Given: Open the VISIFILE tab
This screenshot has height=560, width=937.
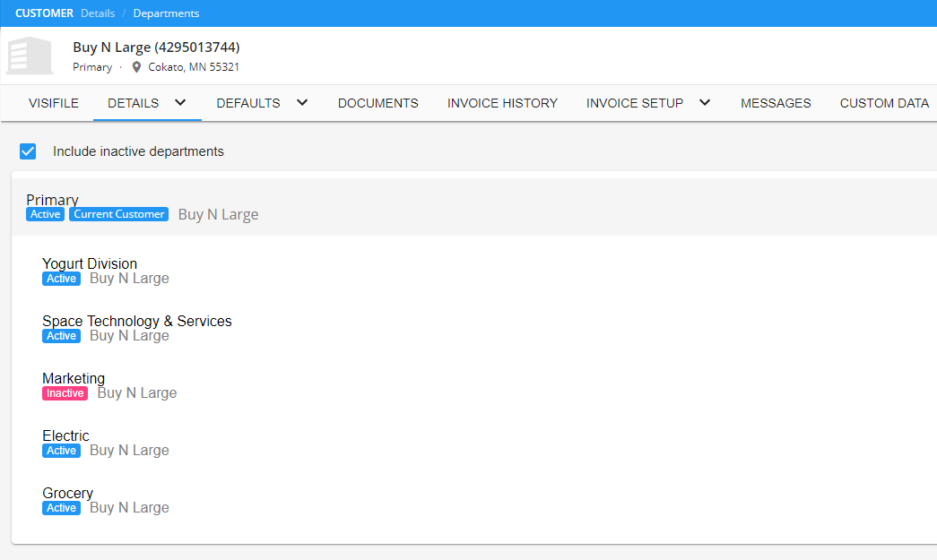Looking at the screenshot, I should 54,103.
